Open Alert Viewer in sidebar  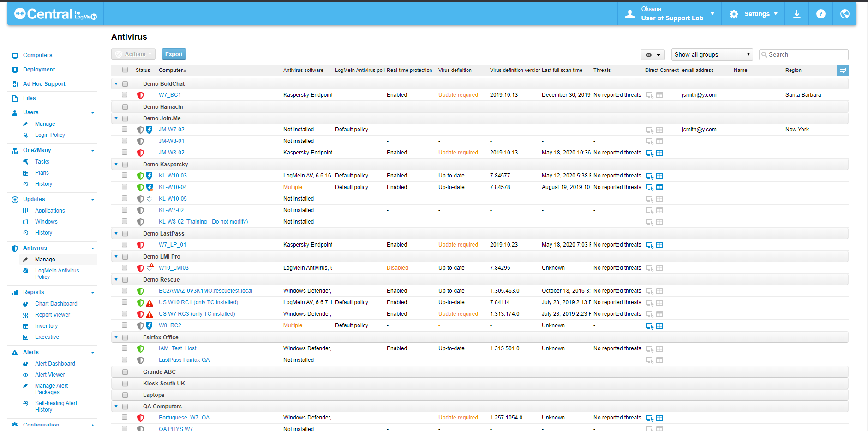tap(50, 375)
